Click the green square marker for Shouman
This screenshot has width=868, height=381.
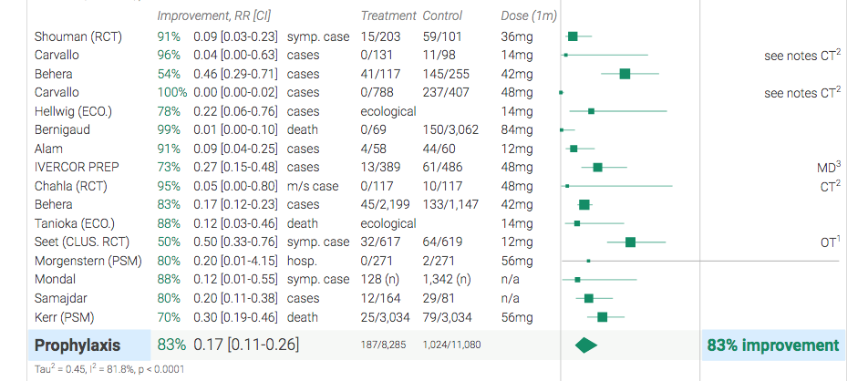click(573, 36)
